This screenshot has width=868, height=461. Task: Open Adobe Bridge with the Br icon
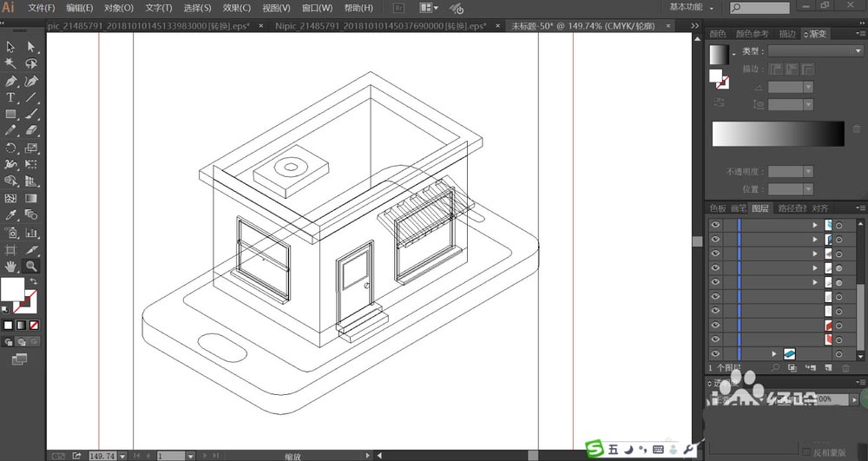[x=398, y=9]
